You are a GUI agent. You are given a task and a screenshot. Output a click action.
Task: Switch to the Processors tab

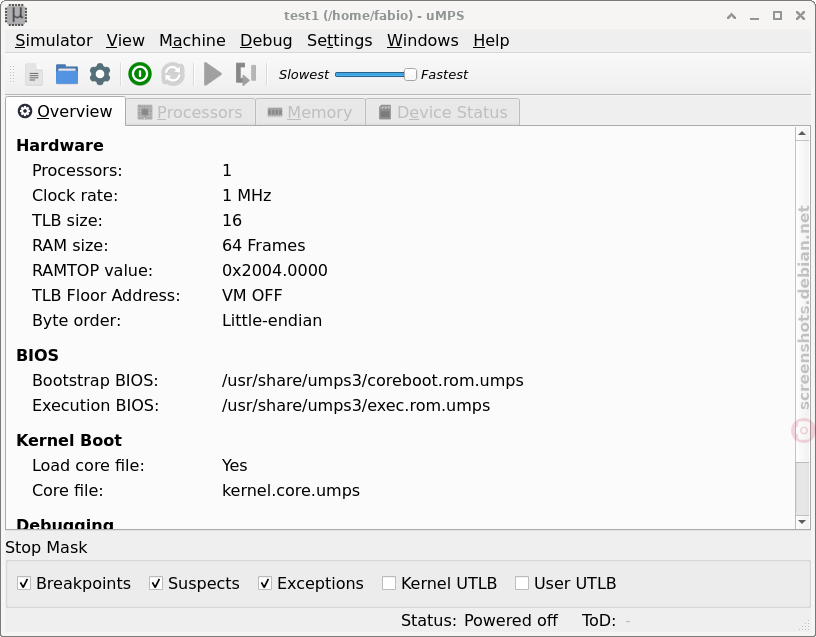[190, 112]
